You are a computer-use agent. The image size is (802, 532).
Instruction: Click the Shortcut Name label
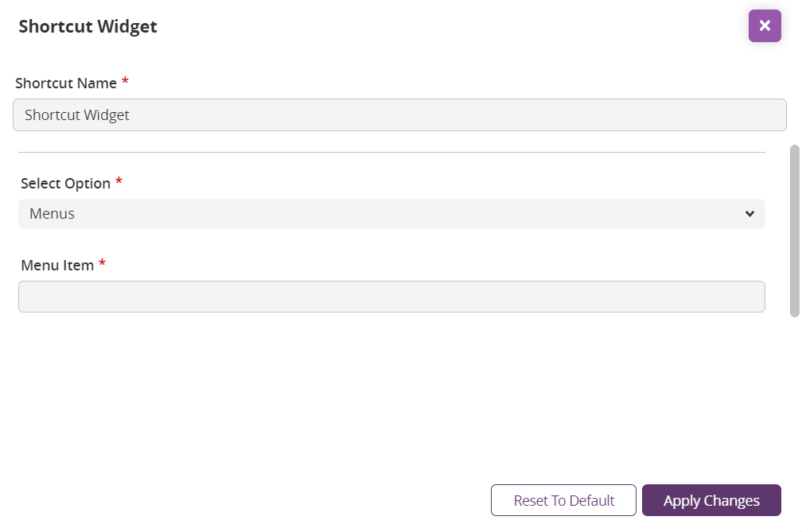click(x=66, y=83)
